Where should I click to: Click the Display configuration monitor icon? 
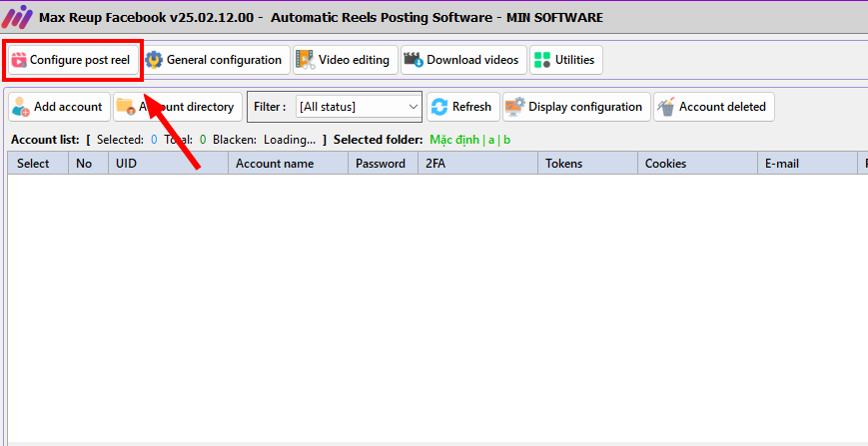click(515, 107)
